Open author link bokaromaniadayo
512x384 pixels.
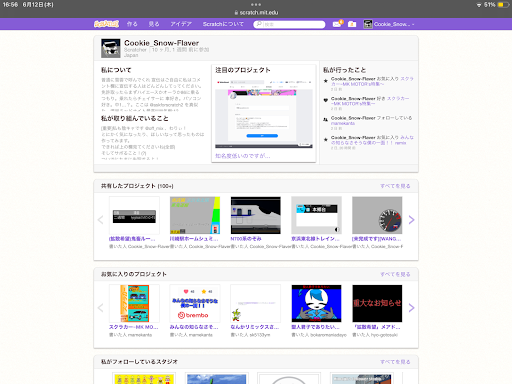329,335
